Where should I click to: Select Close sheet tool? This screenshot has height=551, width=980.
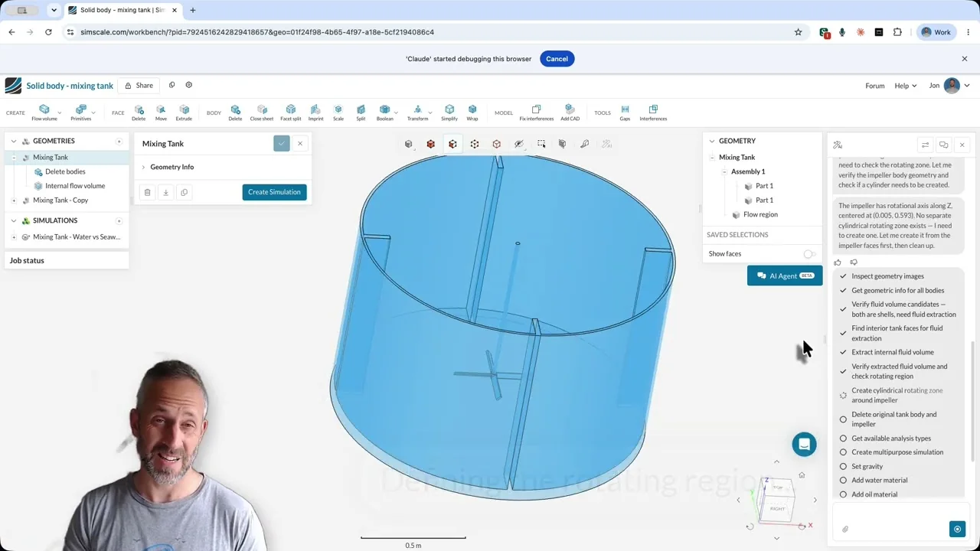262,112
